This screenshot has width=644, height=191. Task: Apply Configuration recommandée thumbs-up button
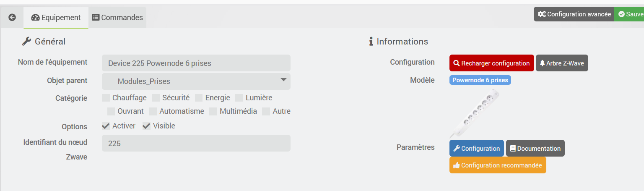point(498,165)
